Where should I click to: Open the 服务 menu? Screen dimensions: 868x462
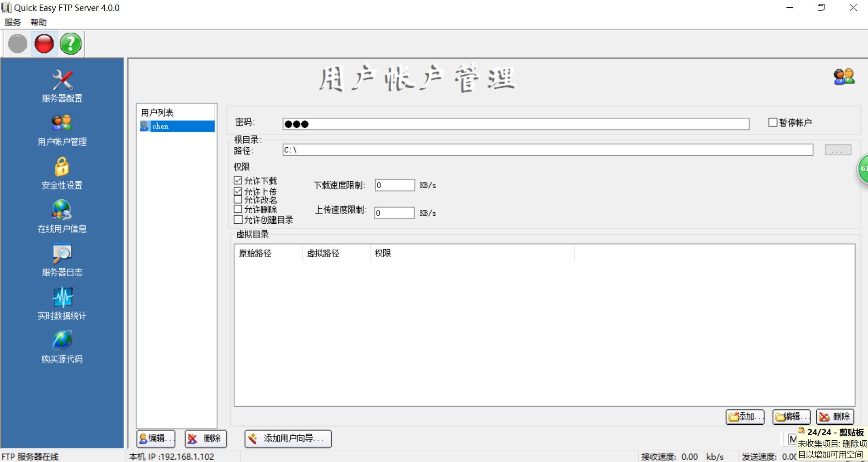(13, 22)
